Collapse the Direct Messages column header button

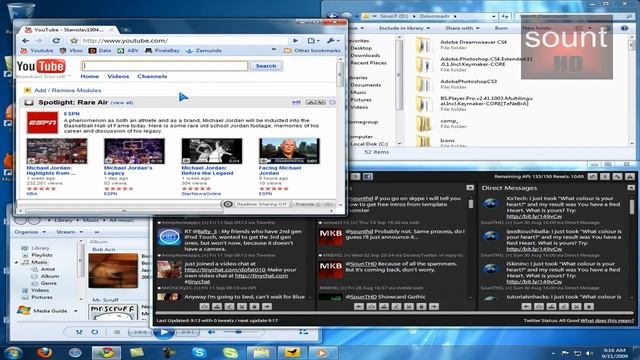[630, 188]
